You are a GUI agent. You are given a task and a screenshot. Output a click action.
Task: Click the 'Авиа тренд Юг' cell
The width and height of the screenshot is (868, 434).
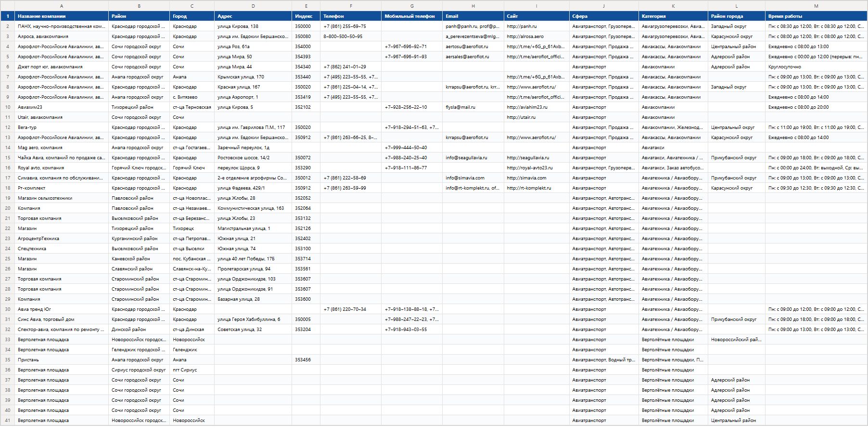(62, 309)
